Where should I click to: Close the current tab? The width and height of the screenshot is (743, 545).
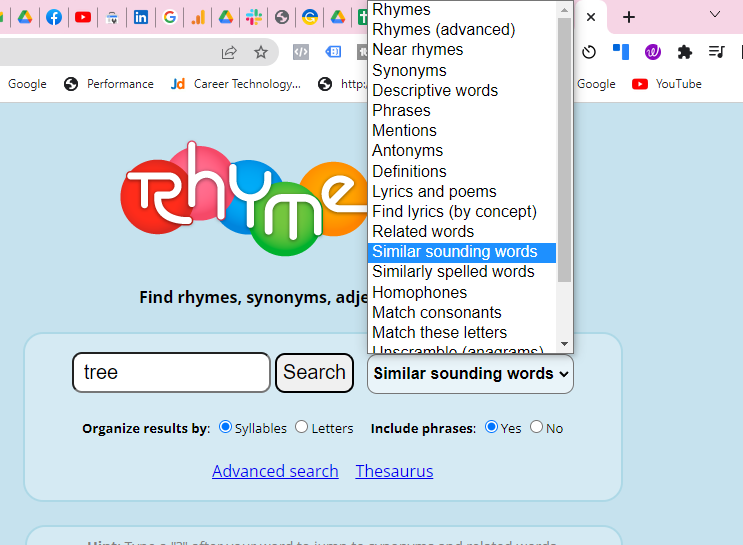click(x=591, y=18)
